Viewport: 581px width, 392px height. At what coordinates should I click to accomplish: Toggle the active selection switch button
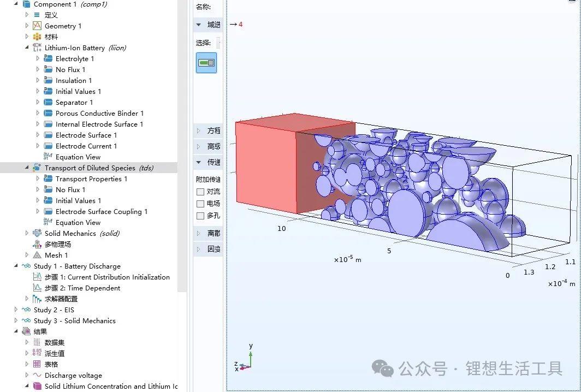click(x=206, y=63)
